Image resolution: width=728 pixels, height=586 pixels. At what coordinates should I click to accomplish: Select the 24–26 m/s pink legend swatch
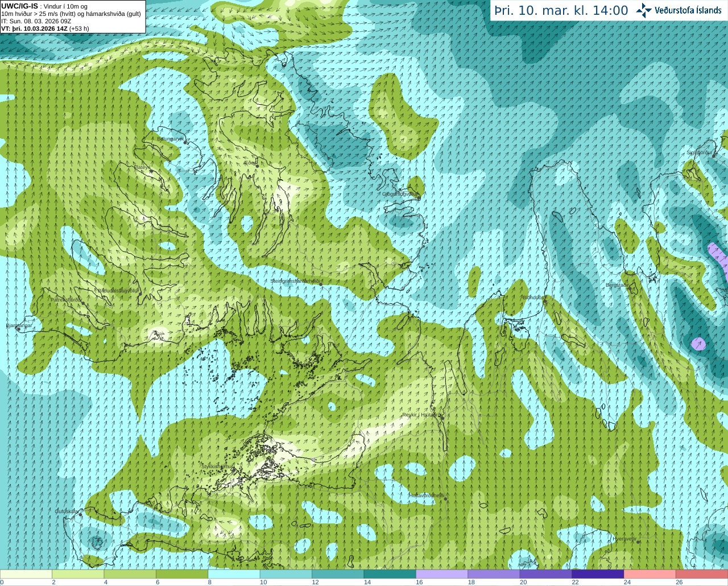coord(650,574)
